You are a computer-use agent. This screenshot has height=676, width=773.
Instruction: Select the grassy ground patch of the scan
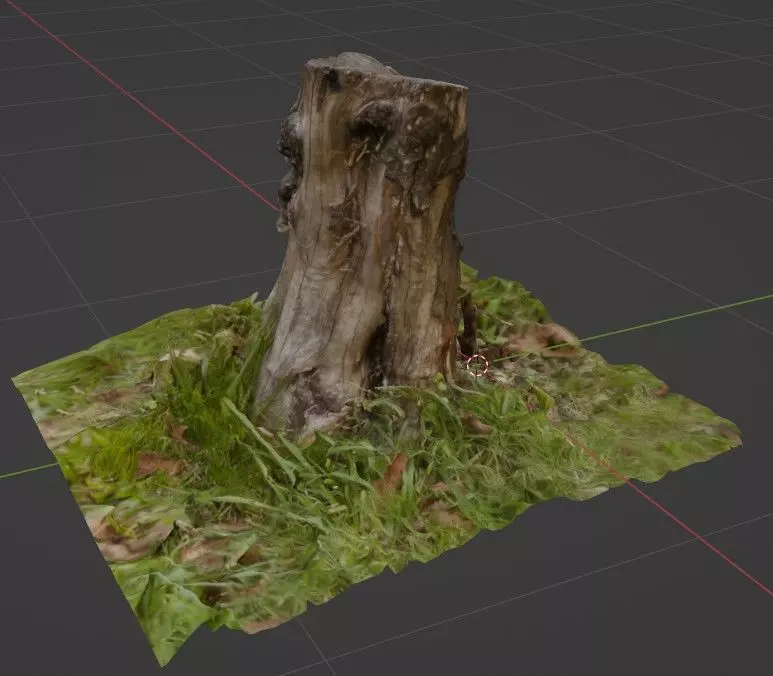(345, 493)
